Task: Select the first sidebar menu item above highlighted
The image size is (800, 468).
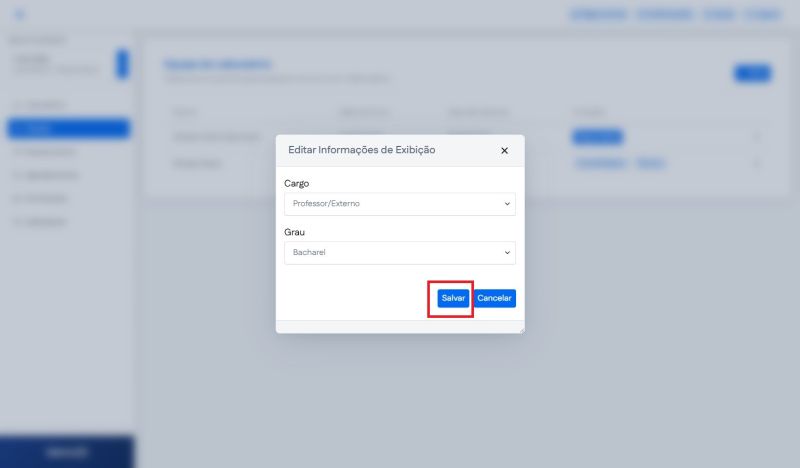Action: [x=45, y=104]
